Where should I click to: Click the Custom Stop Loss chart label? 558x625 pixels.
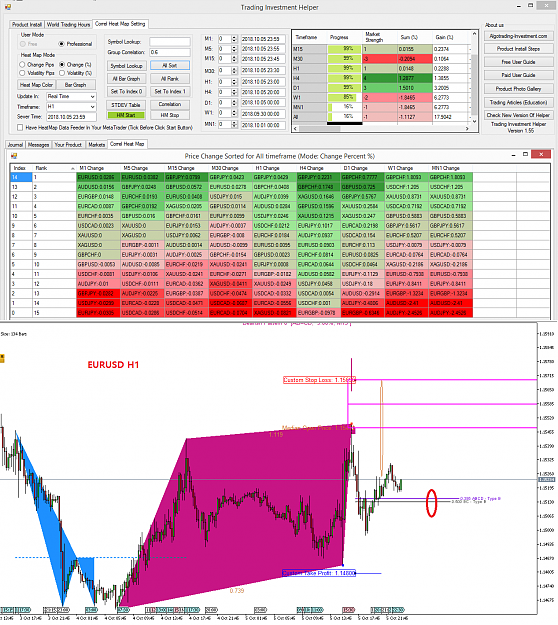point(319,380)
